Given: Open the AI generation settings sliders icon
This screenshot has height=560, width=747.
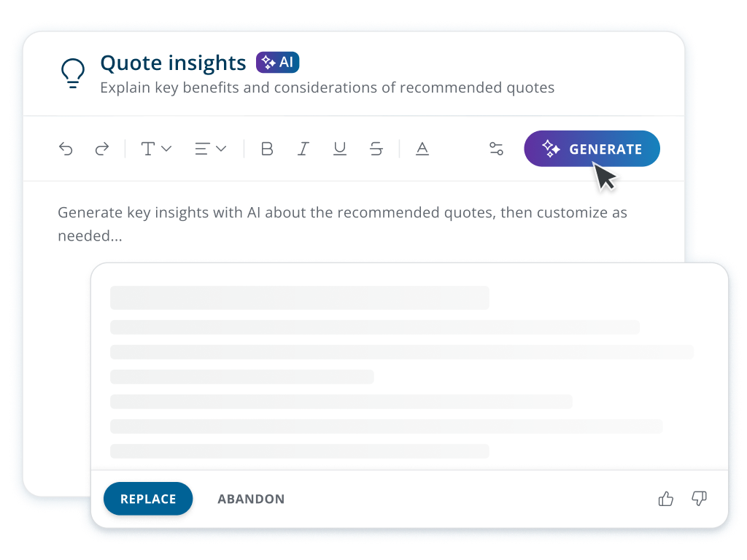Looking at the screenshot, I should coord(496,149).
